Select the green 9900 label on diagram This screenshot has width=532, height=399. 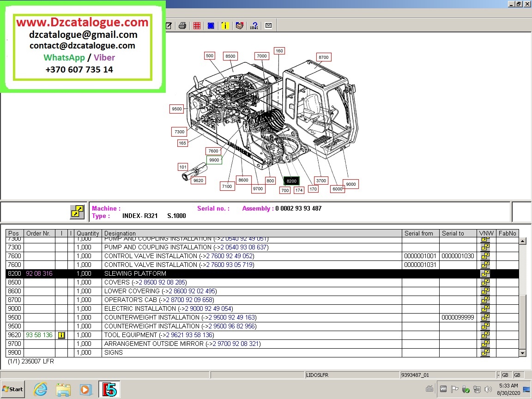(214, 160)
